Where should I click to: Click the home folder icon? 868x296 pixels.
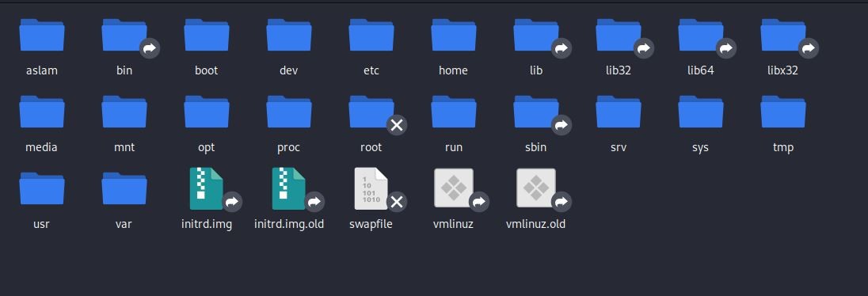point(454,35)
